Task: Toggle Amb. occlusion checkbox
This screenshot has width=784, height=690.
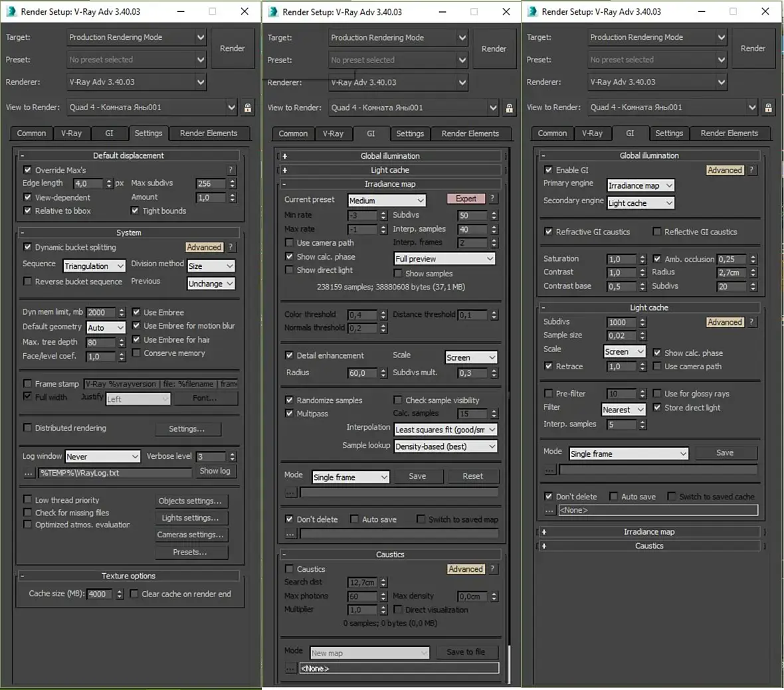Action: tap(657, 259)
